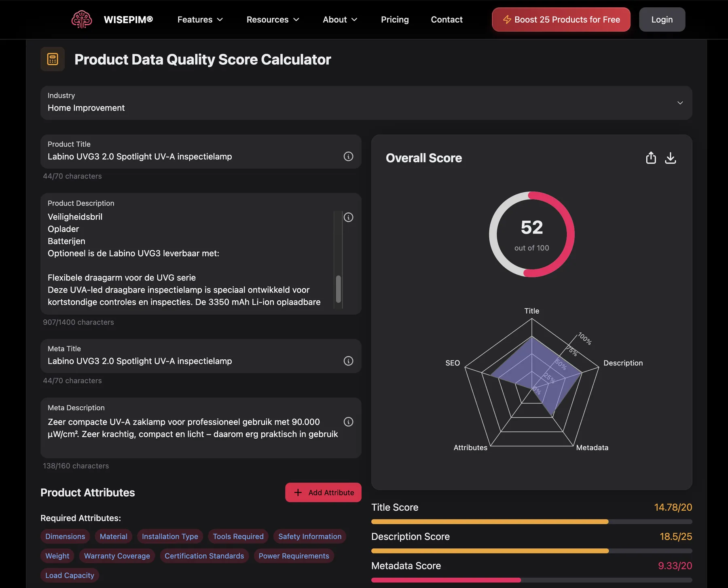Select the Tools Required attribute tag
This screenshot has height=588, width=728.
coord(238,536)
